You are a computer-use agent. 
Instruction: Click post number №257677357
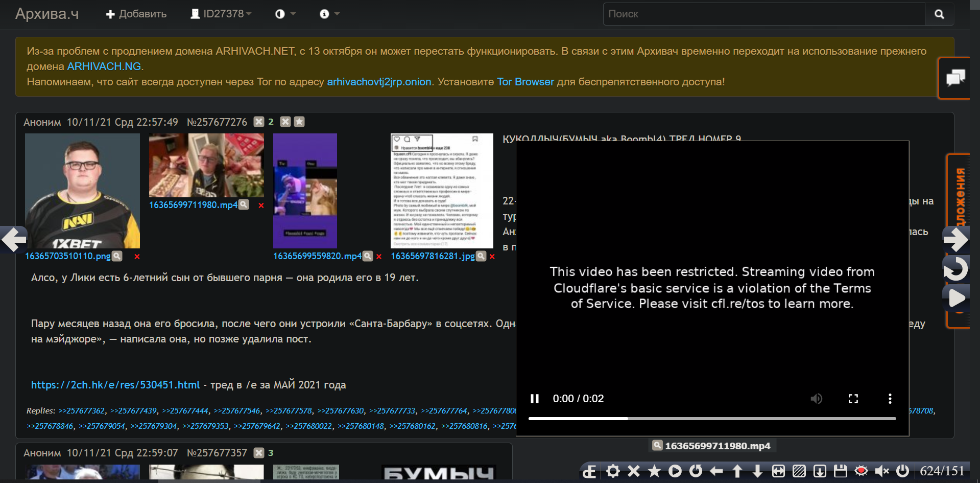217,453
